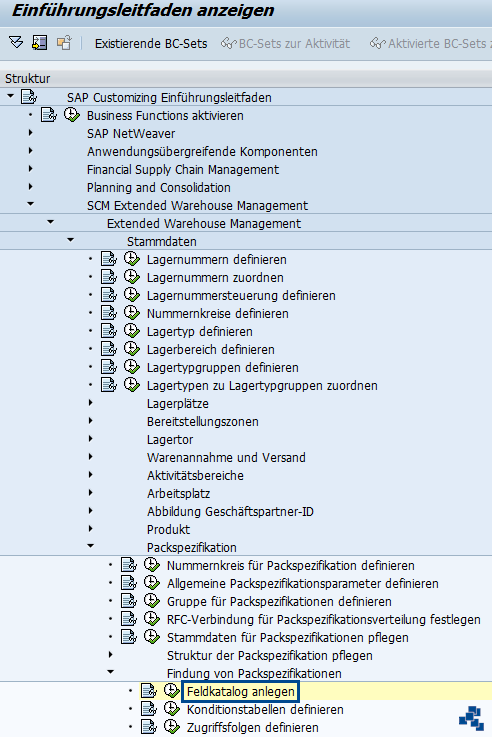Select Stammdaten für Packspezifikationen pflegen entry
492x737 pixels.
(288, 638)
